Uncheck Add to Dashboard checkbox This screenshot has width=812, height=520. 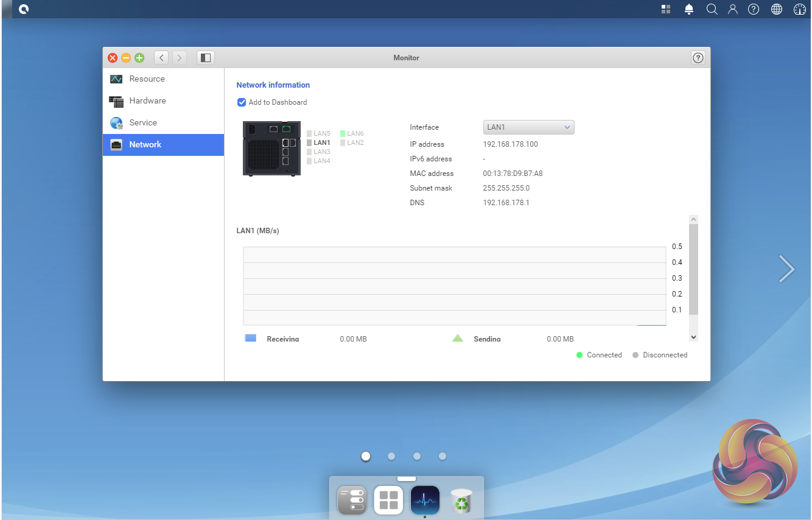pos(242,102)
